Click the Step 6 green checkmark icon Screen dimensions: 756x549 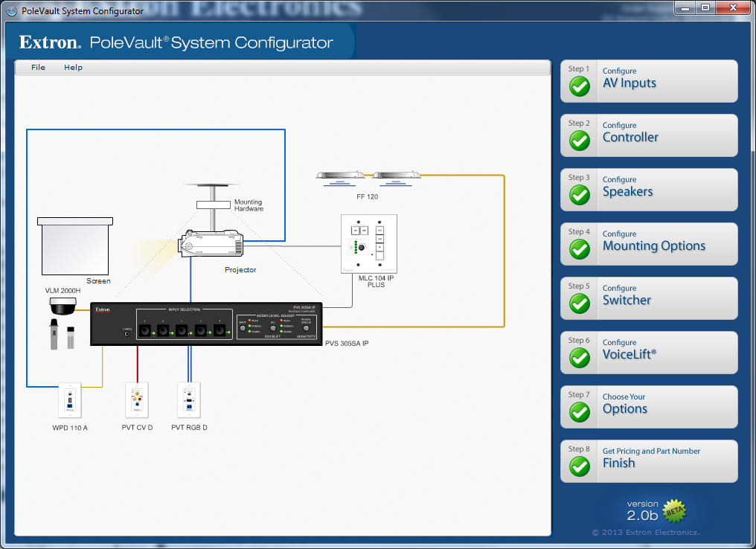580,358
